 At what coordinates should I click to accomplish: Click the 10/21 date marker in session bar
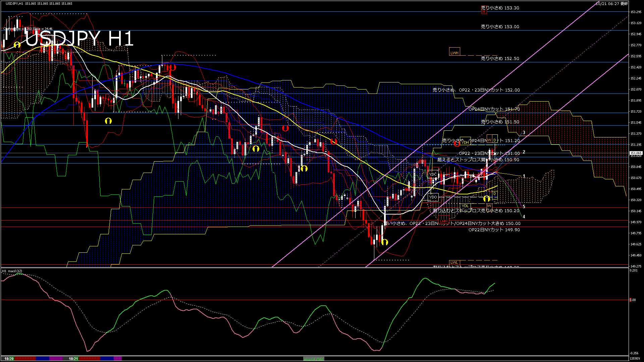pos(73,359)
